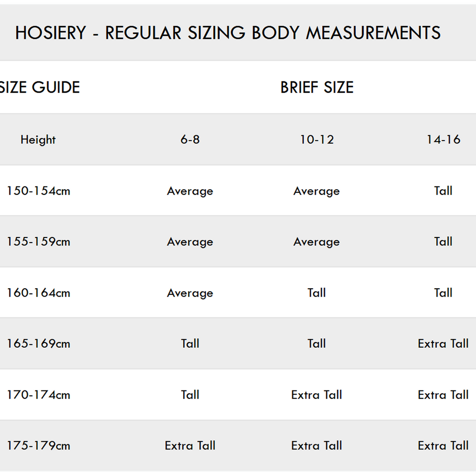Click Extra Tall for 165-169cm in 14-16
476x476 pixels.
coord(443,344)
